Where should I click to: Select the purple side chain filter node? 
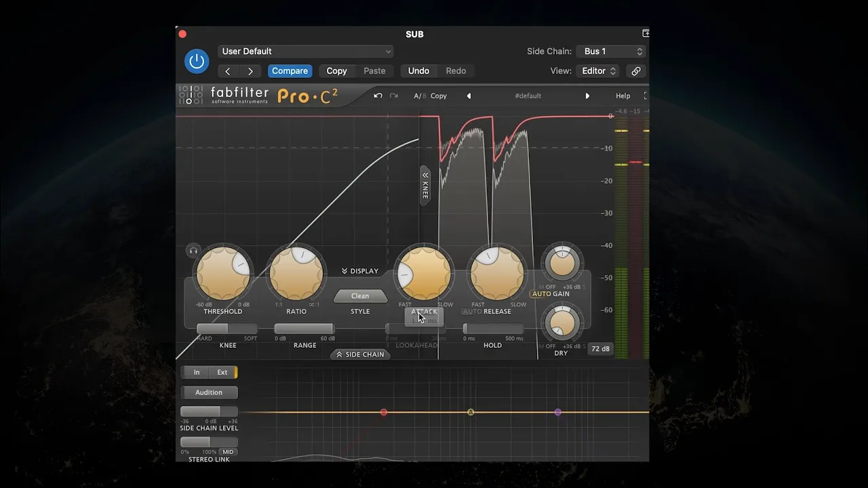558,412
